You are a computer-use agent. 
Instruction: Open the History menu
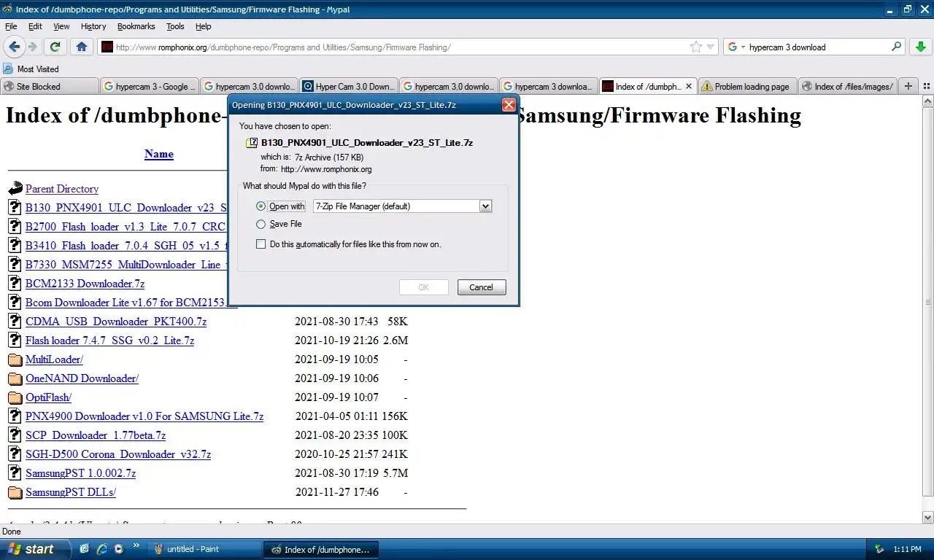[93, 26]
